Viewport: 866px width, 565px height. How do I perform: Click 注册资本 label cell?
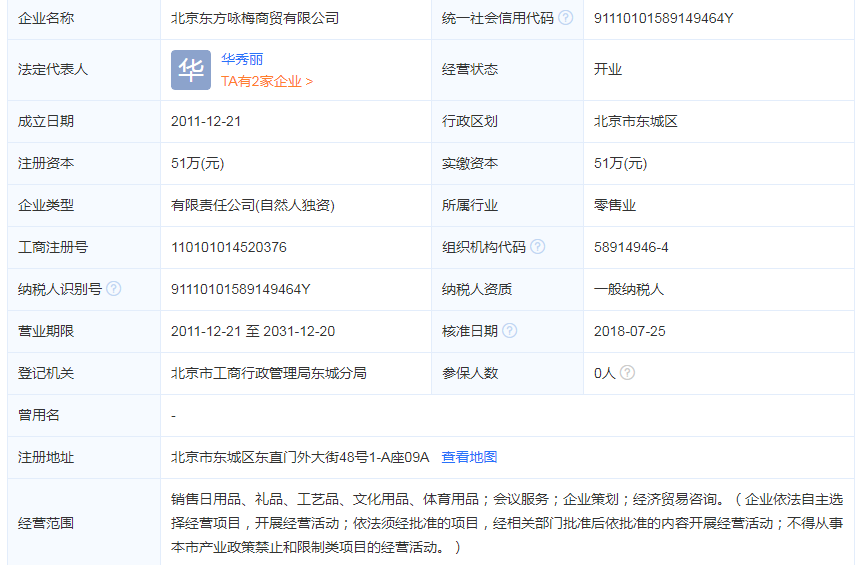pos(84,163)
